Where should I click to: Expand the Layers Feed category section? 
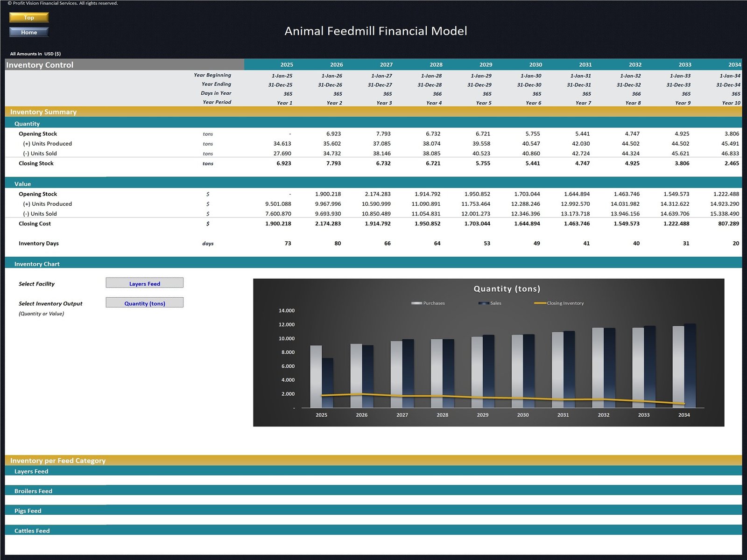pos(31,471)
